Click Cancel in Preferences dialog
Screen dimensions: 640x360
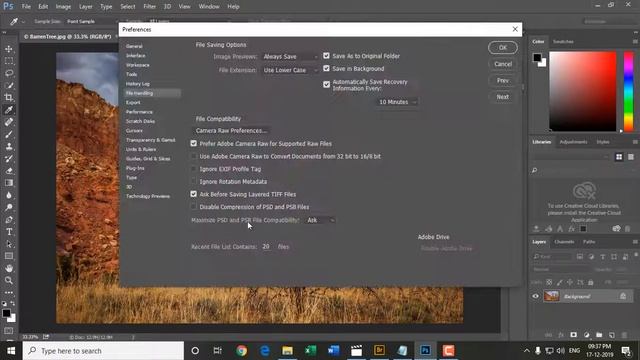(x=503, y=64)
